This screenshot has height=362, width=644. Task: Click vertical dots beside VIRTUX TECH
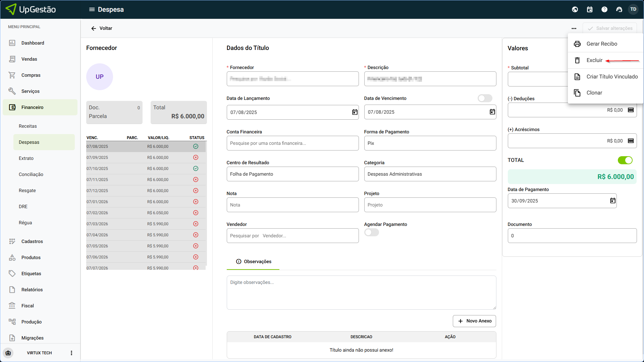pyautogui.click(x=71, y=353)
